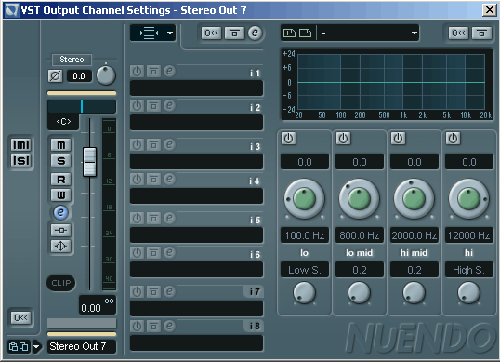Toggle power for insert slot i4
The width and height of the screenshot is (500, 362).
pyautogui.click(x=137, y=179)
